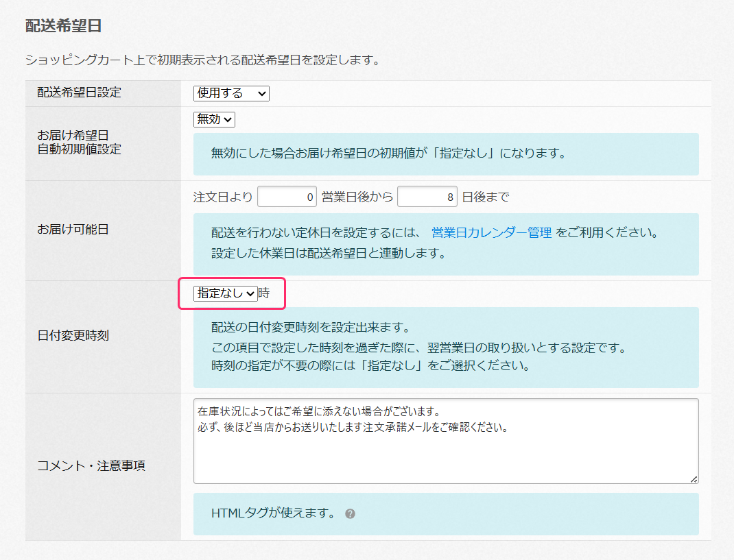Open the 配送希望日設定 "使用する" dropdown
Screen dimensions: 734x560
[230, 93]
